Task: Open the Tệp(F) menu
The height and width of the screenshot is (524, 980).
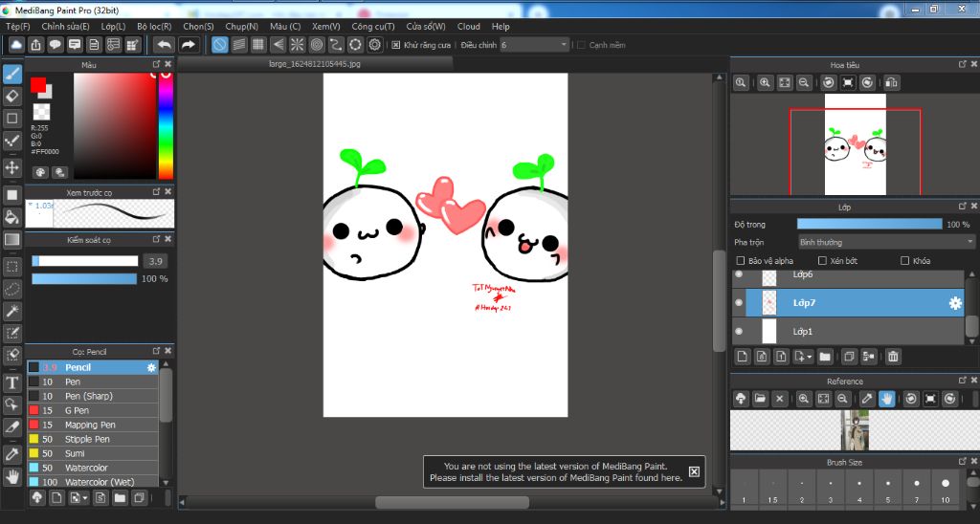Action: [17, 26]
